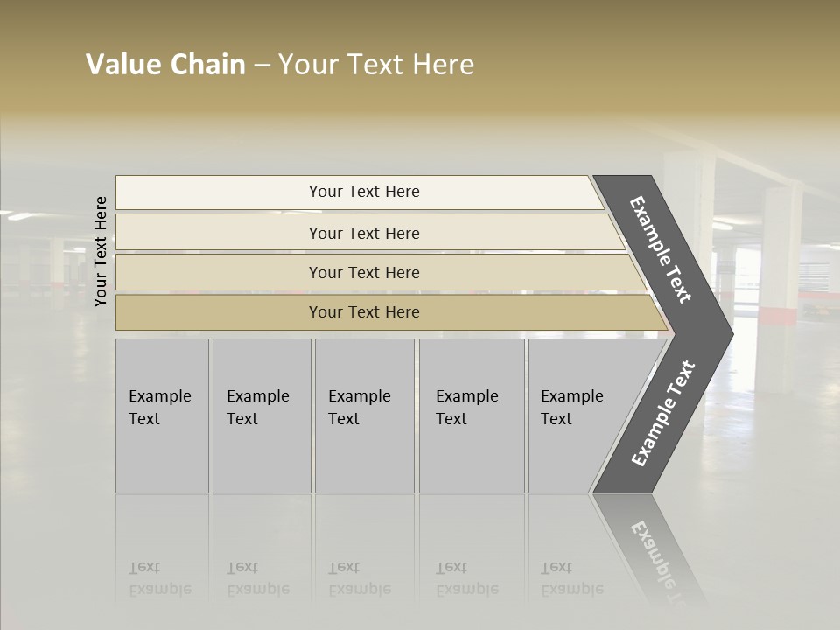
Task: Select the second gray Example Text box
Action: tap(262, 416)
